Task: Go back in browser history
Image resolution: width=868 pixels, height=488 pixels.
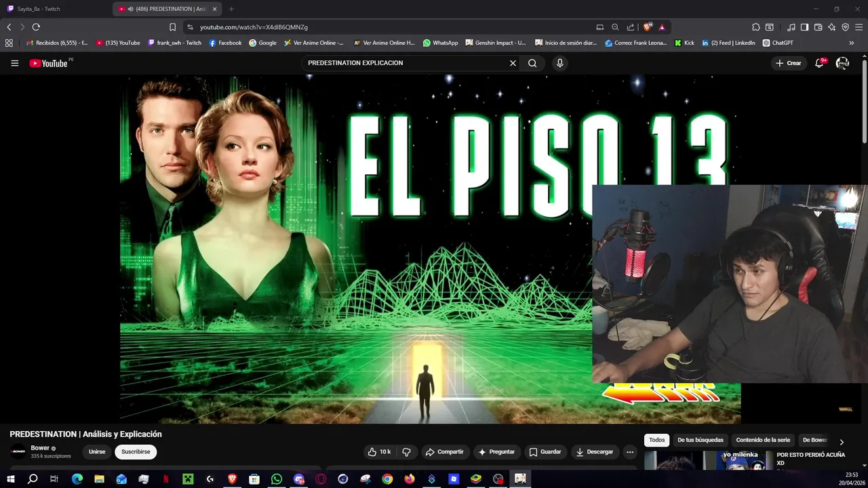Action: point(9,27)
